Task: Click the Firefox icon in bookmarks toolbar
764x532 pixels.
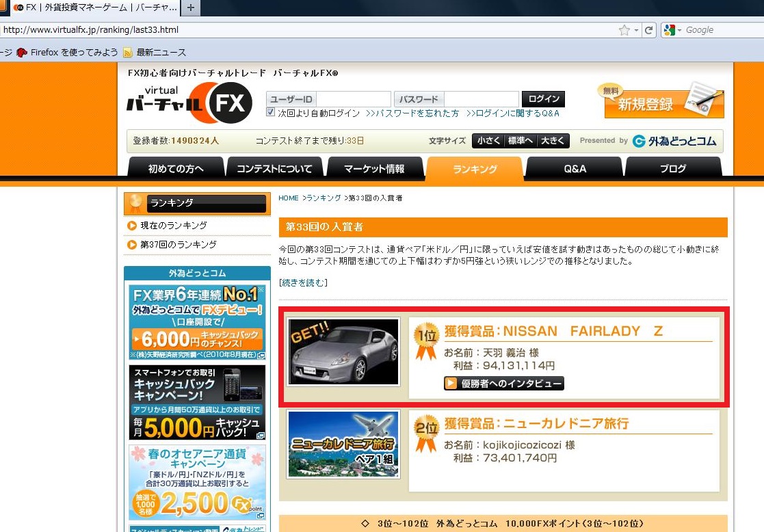Action: (x=21, y=52)
